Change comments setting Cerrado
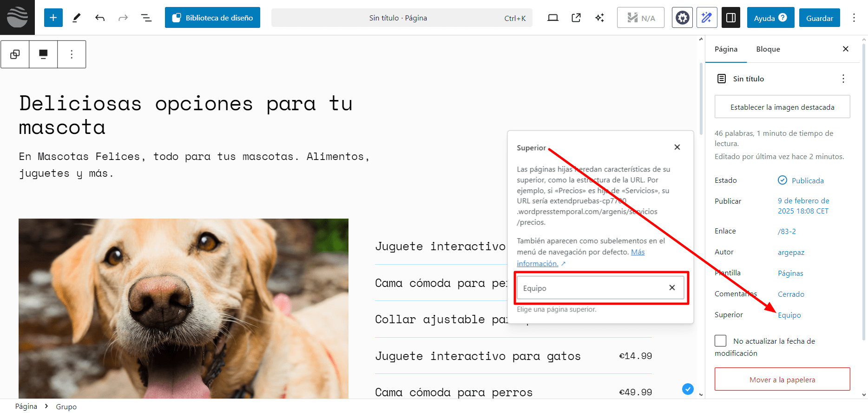 click(x=791, y=294)
